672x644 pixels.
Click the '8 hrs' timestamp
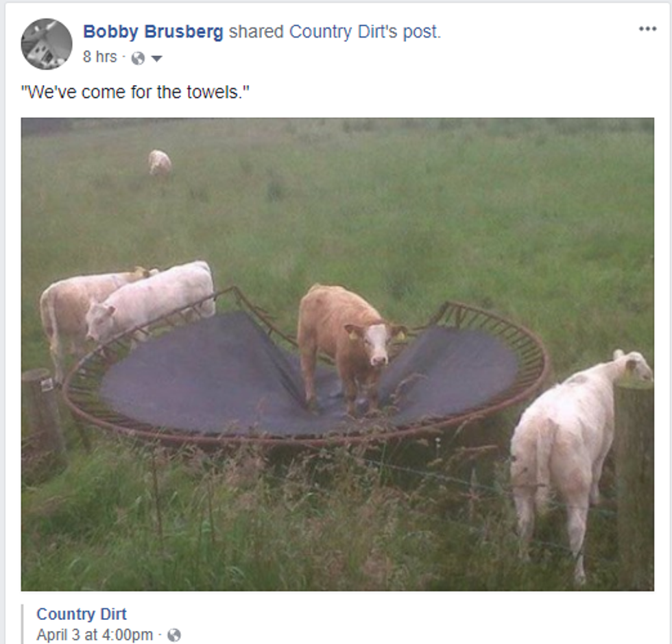99,57
